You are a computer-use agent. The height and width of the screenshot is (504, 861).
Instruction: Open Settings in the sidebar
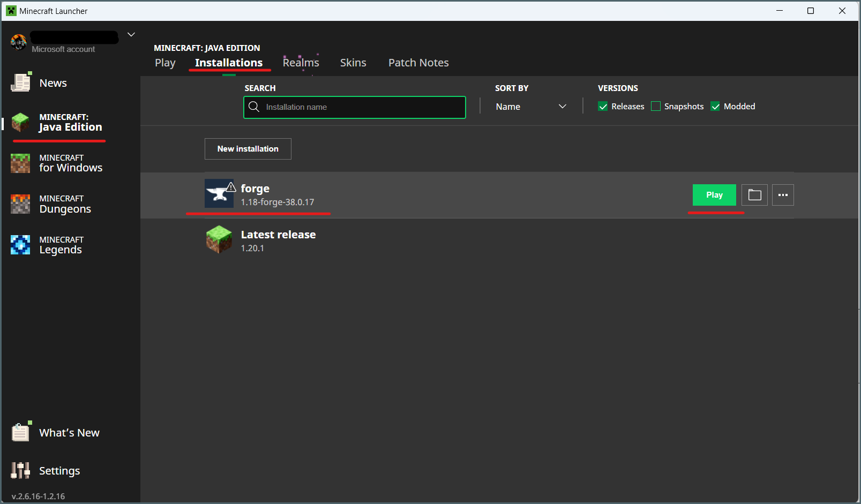59,471
